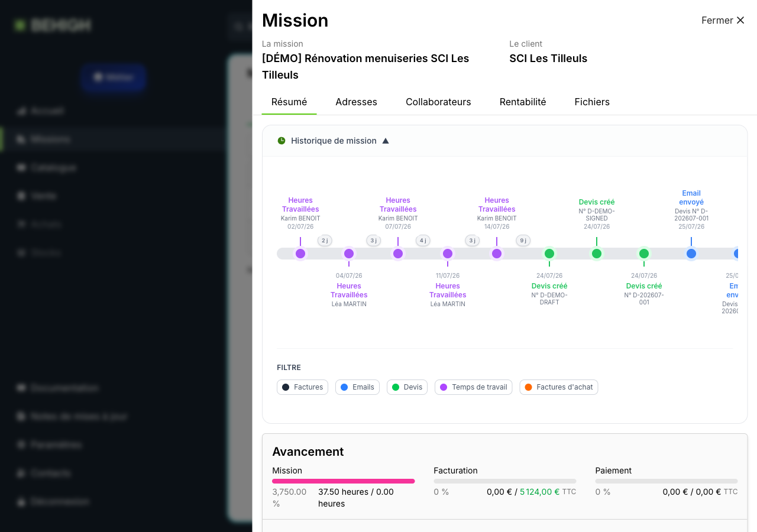The width and height of the screenshot is (757, 532).
Task: Toggle the Factures timeline filter
Action: pyautogui.click(x=302, y=387)
